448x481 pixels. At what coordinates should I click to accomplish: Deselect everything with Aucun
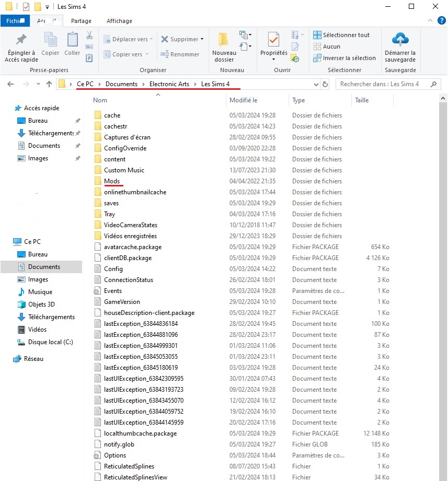[x=327, y=46]
